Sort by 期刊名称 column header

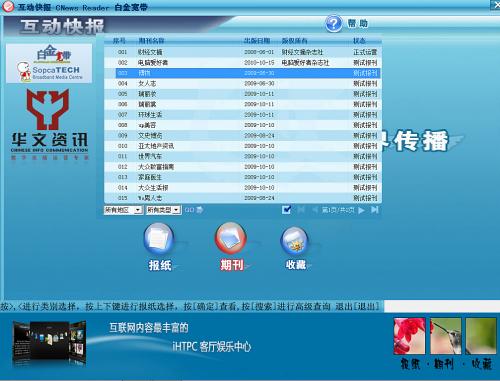pos(151,41)
